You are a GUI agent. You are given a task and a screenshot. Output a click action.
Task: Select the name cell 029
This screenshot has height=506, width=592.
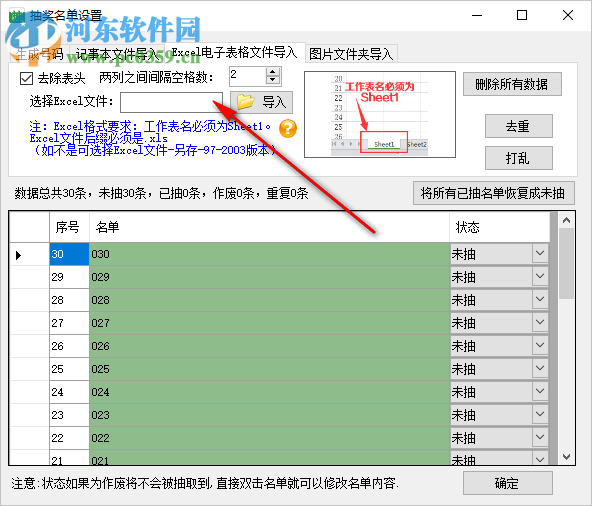click(x=269, y=277)
